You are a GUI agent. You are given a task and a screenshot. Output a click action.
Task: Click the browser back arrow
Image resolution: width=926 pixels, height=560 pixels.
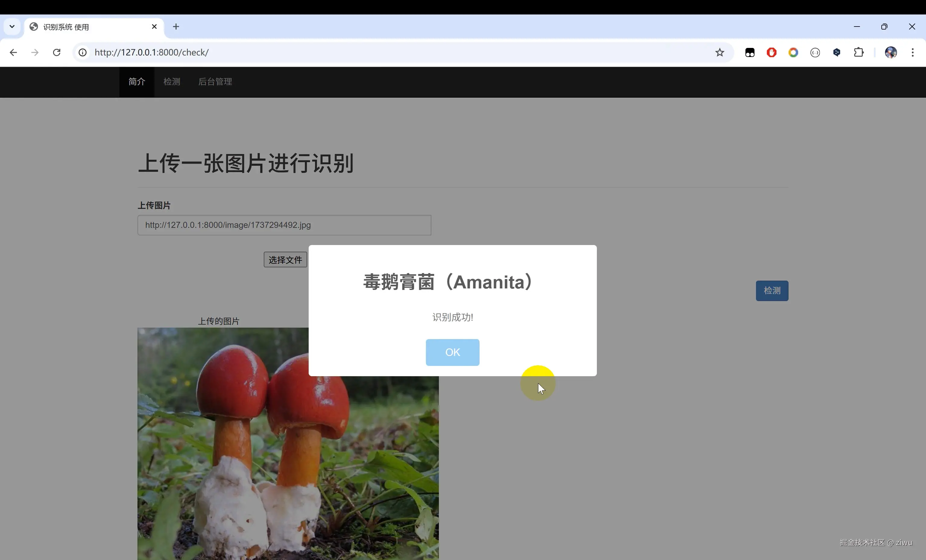(13, 53)
